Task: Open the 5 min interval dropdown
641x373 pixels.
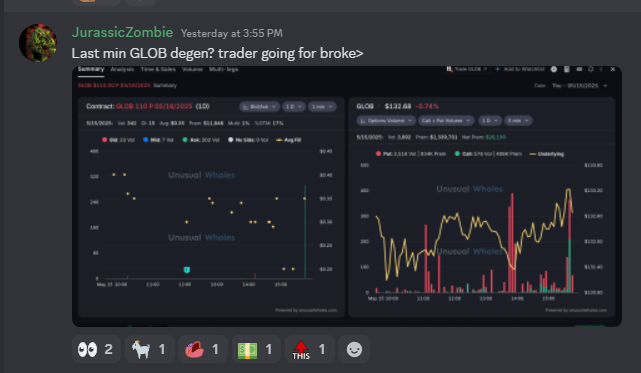Action: point(518,120)
